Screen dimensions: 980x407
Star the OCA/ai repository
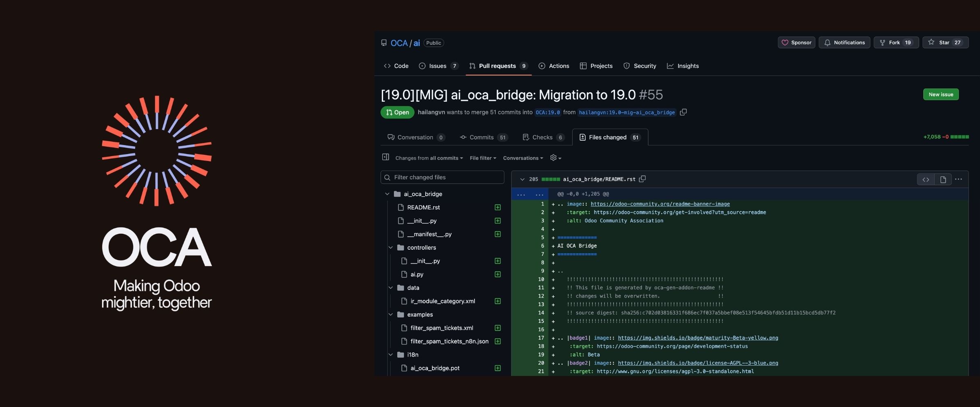(945, 42)
